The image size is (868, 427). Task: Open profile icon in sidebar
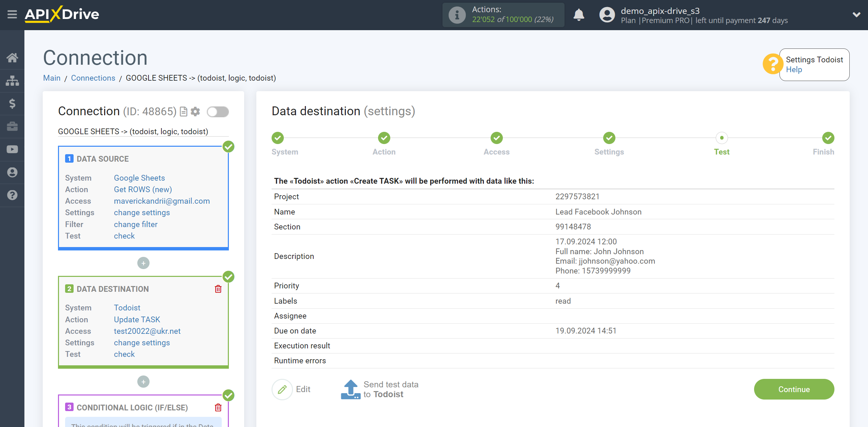pos(12,172)
